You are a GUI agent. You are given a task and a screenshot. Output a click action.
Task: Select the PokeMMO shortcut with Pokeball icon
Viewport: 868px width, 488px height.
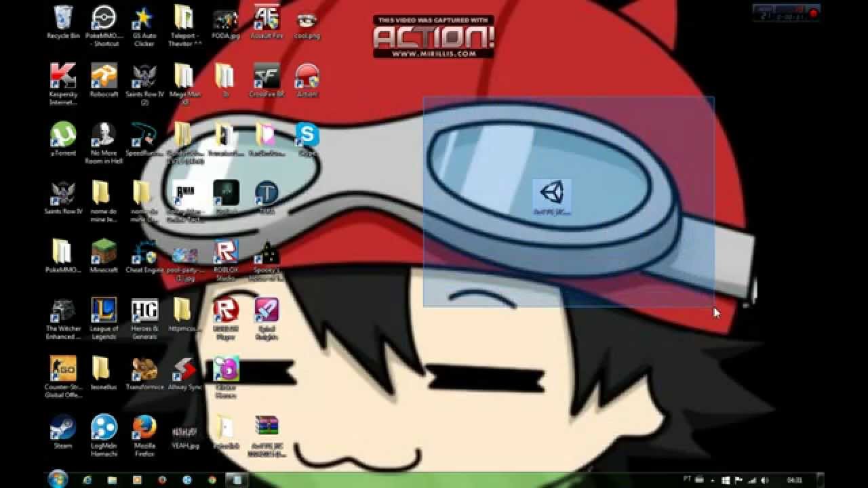(104, 26)
